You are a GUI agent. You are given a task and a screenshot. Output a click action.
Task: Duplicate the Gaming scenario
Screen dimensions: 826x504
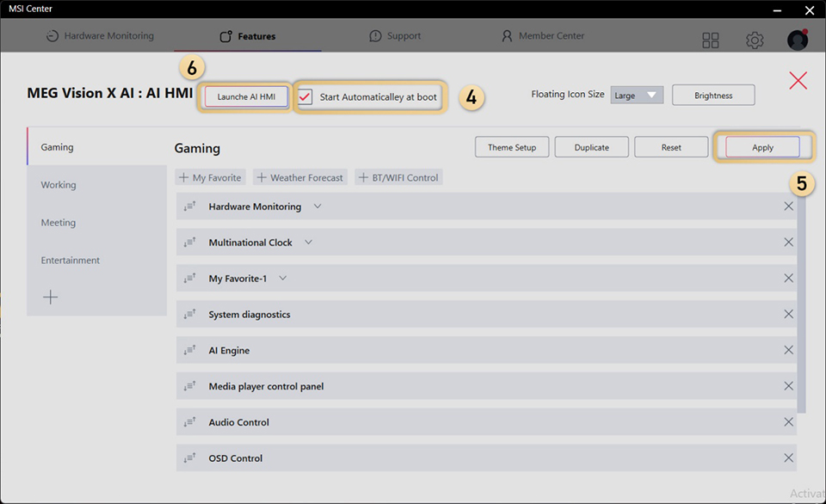pyautogui.click(x=591, y=146)
